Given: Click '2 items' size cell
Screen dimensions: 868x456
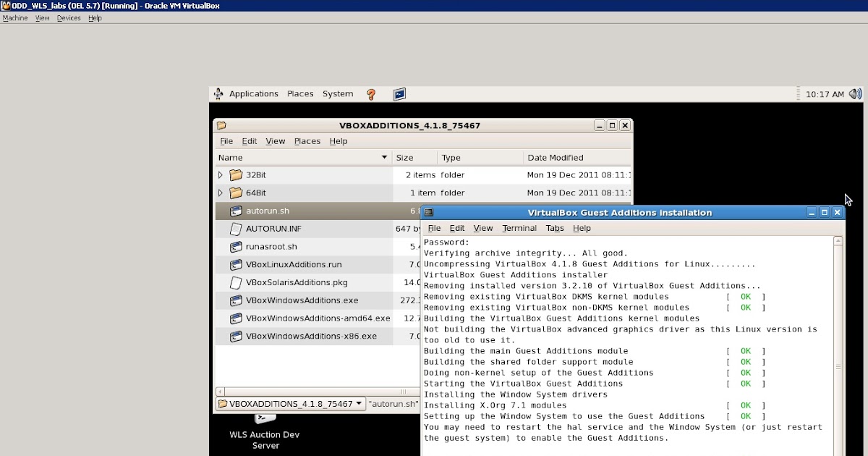Looking at the screenshot, I should [420, 175].
